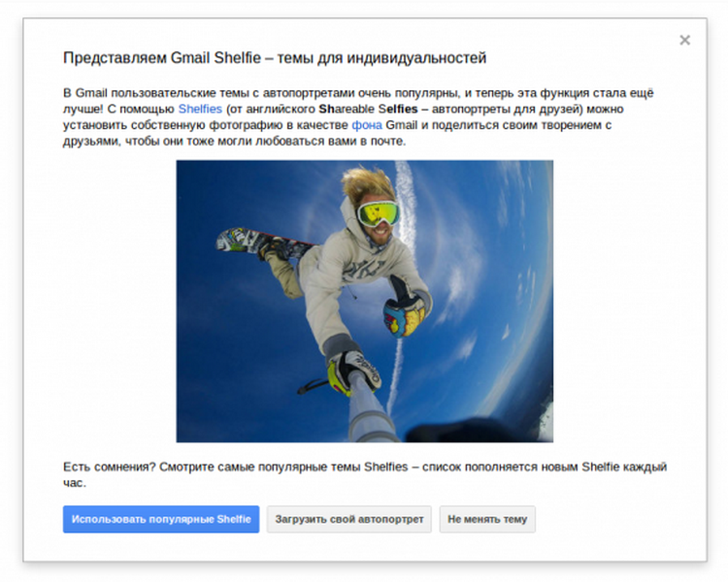This screenshot has width=728, height=582.
Task: Open the "Shelfies" hyperlink in the paragraph
Action: click(200, 109)
